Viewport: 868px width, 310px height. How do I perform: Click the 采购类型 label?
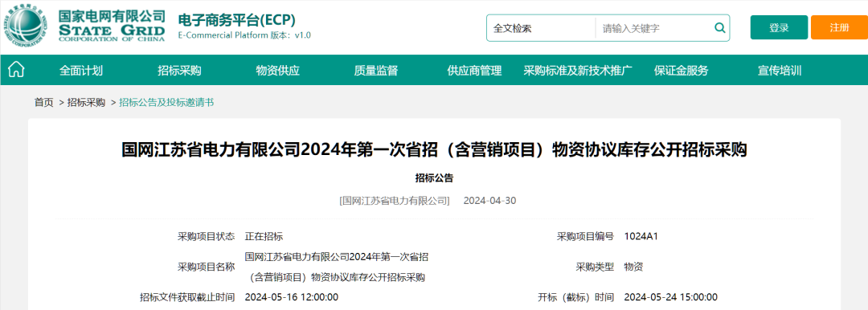[x=595, y=267]
